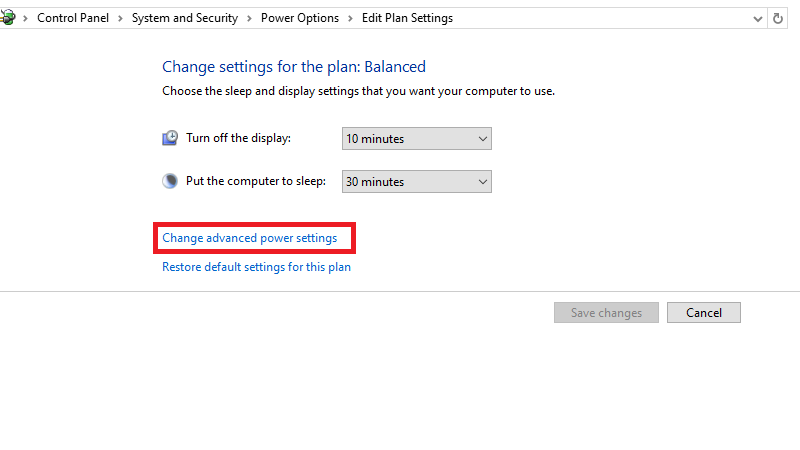Expand the chevron after Power Options breadcrumb
This screenshot has height=450, width=800.
(351, 18)
